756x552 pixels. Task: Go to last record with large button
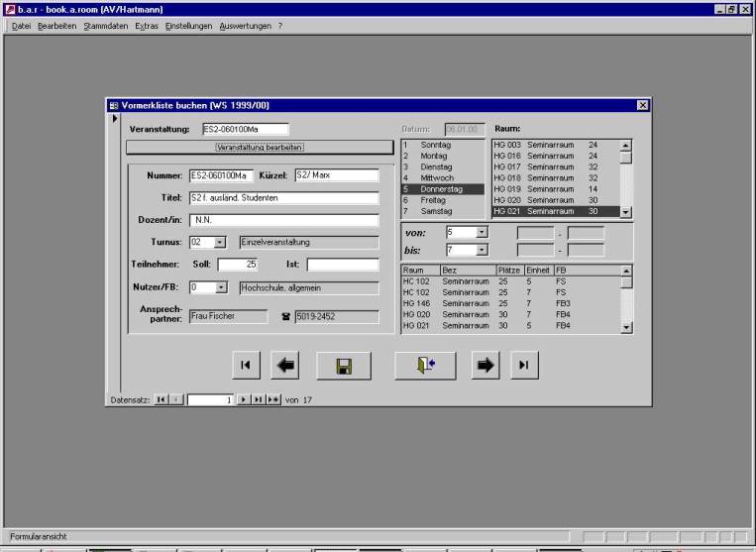(524, 365)
